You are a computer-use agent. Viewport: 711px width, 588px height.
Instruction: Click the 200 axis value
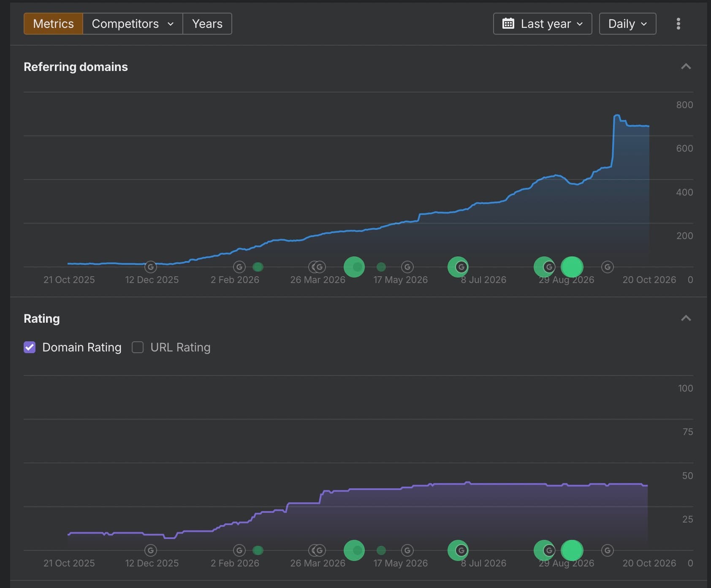684,236
